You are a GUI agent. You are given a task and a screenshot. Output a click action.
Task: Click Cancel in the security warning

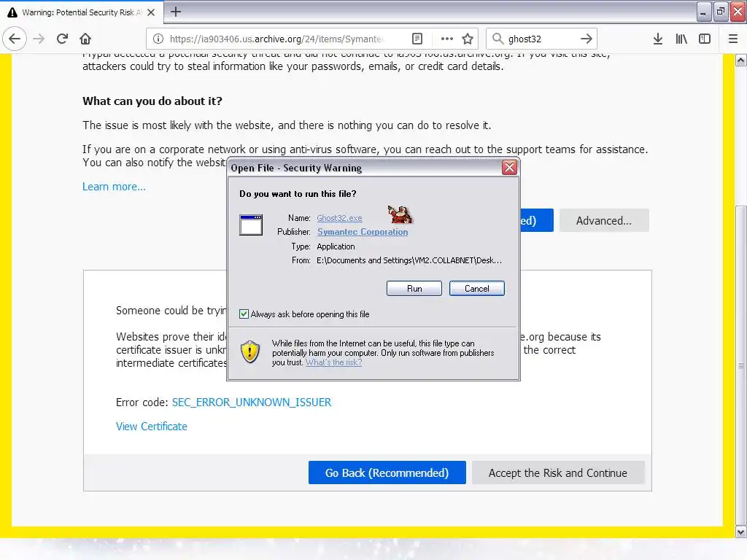point(477,289)
